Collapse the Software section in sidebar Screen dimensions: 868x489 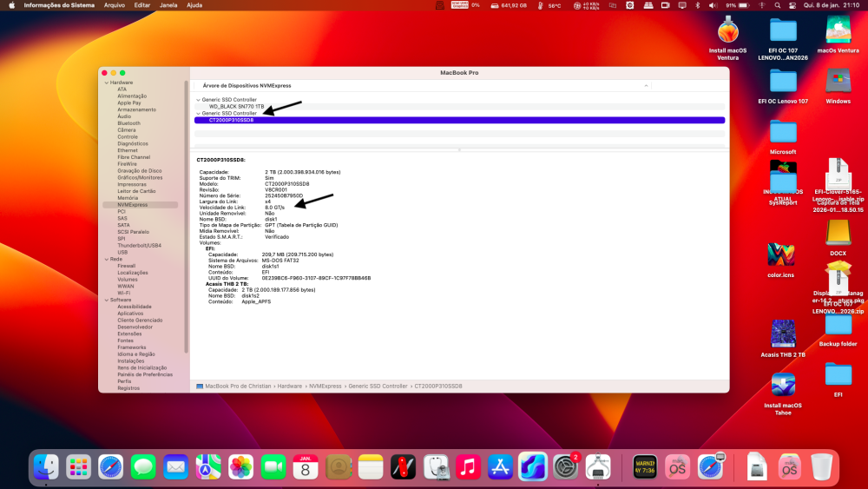[106, 301]
